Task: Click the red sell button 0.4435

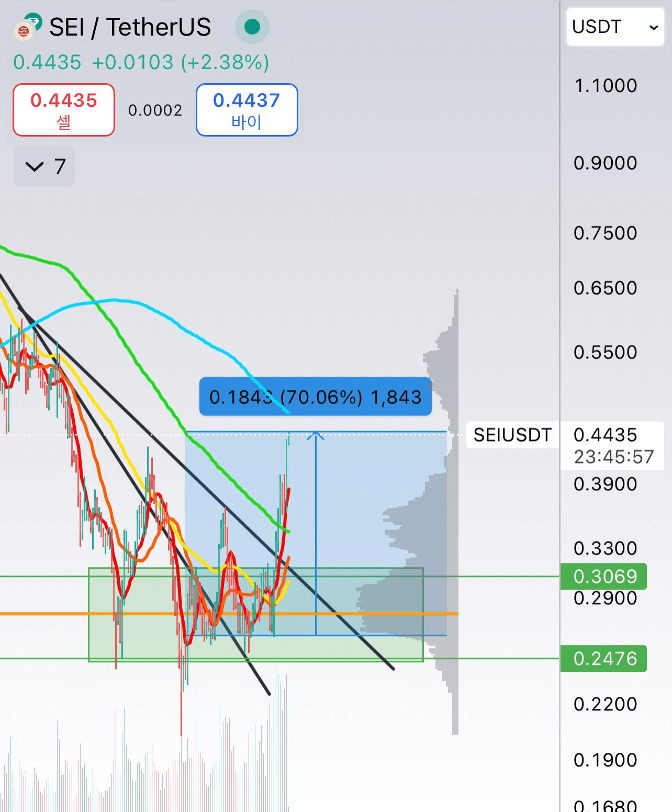Action: 64,110
